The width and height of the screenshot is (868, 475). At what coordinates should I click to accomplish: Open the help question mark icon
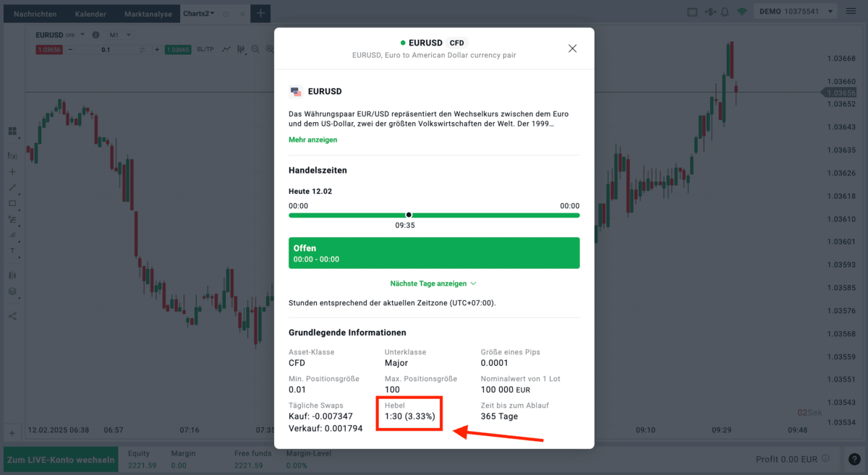(851, 459)
